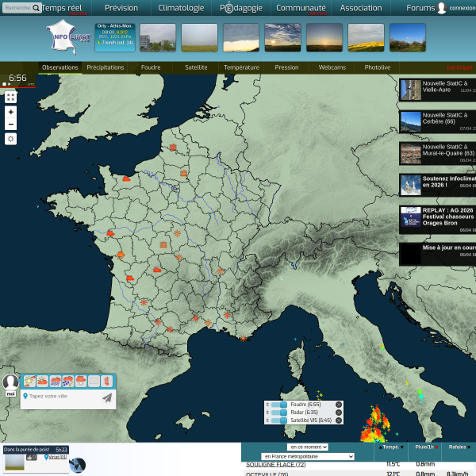Viewport: 476px width, 476px height.
Task: Open Temps réel menu
Action: coord(62,8)
